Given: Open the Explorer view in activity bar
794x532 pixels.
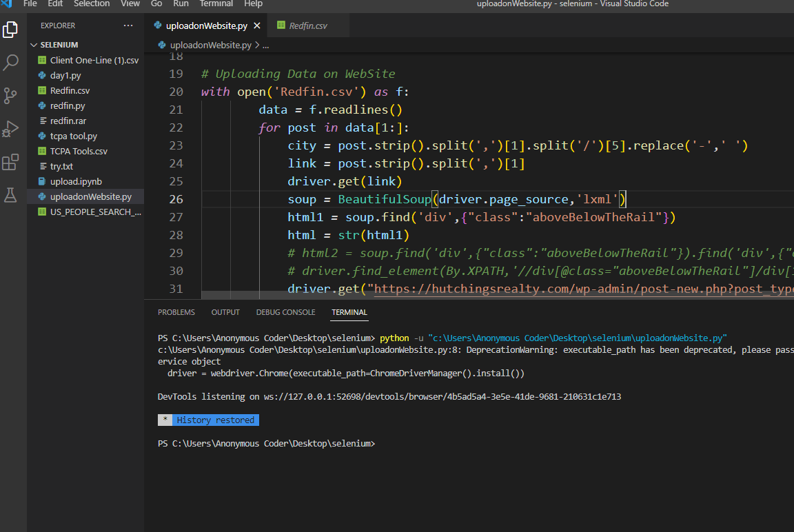Looking at the screenshot, I should pyautogui.click(x=10, y=30).
